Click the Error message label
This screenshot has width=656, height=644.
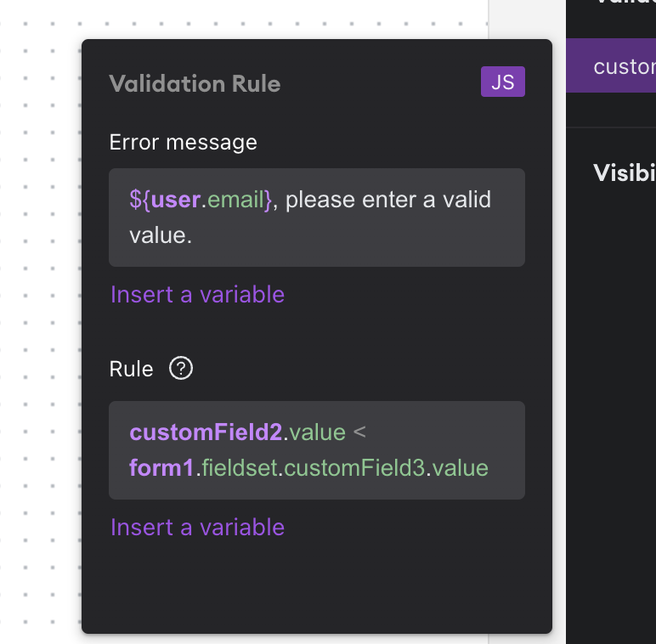(x=184, y=143)
